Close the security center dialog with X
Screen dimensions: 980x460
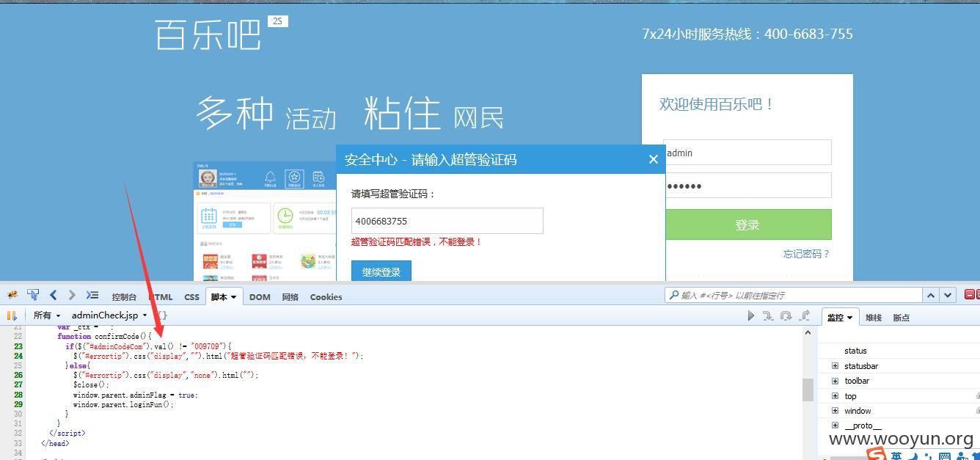tap(653, 159)
